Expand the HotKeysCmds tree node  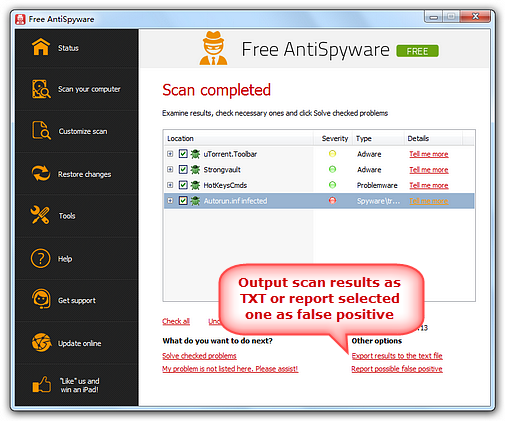[x=170, y=185]
